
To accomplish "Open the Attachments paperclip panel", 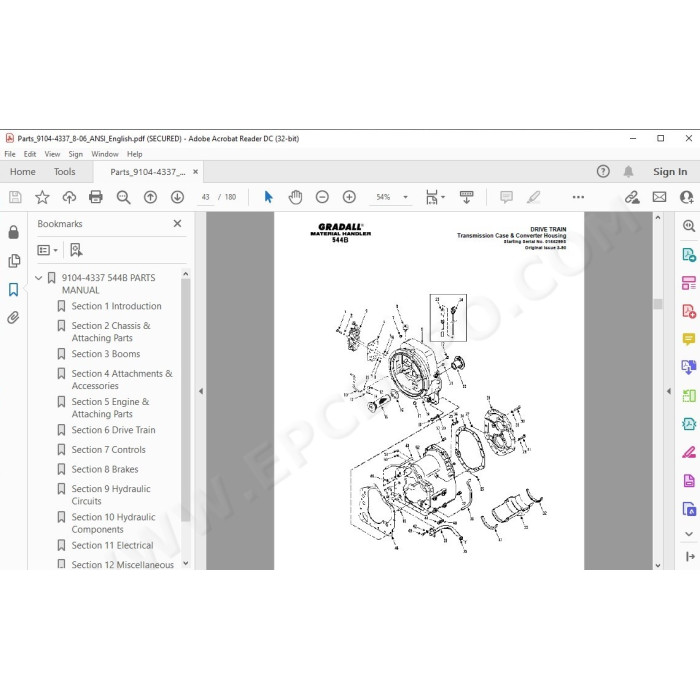I will click(x=13, y=318).
